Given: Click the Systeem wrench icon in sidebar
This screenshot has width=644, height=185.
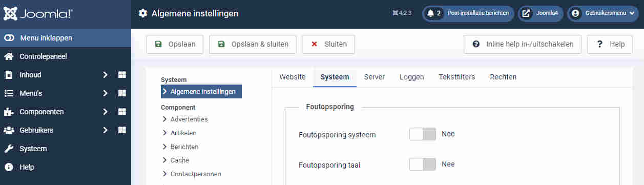Looking at the screenshot, I should click(x=9, y=149).
